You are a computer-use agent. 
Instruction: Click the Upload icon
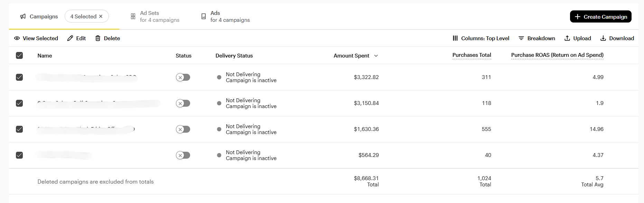(567, 38)
